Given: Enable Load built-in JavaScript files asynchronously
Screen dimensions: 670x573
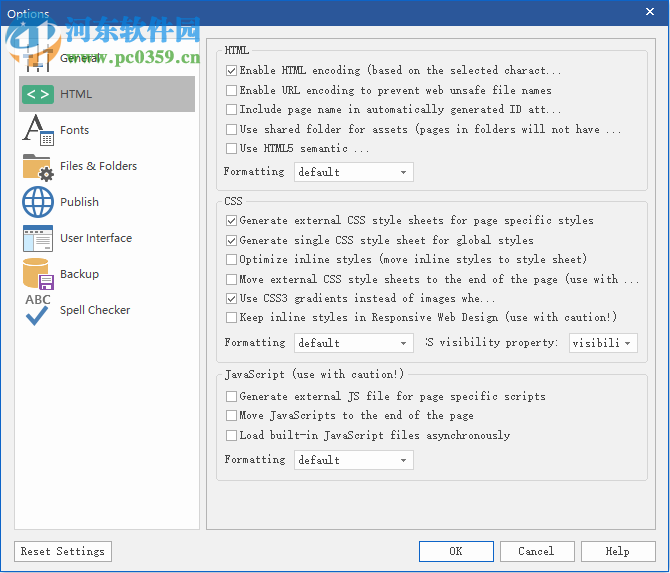Looking at the screenshot, I should pyautogui.click(x=231, y=435).
